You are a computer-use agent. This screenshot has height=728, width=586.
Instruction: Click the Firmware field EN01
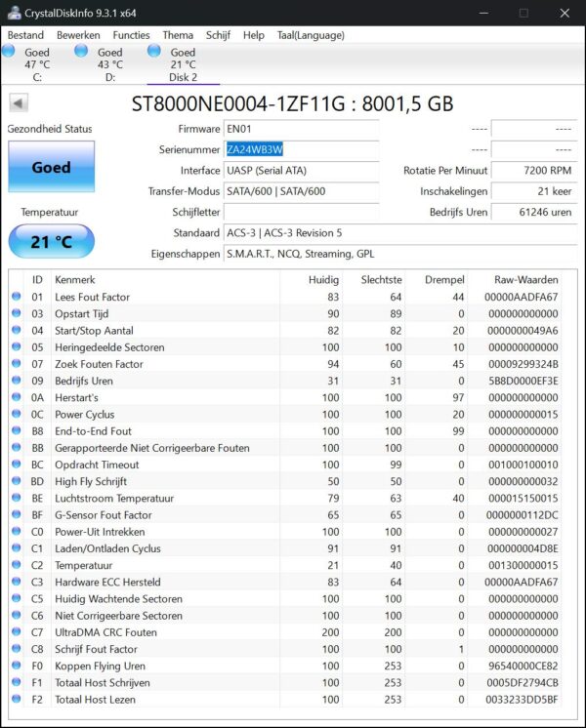click(301, 129)
